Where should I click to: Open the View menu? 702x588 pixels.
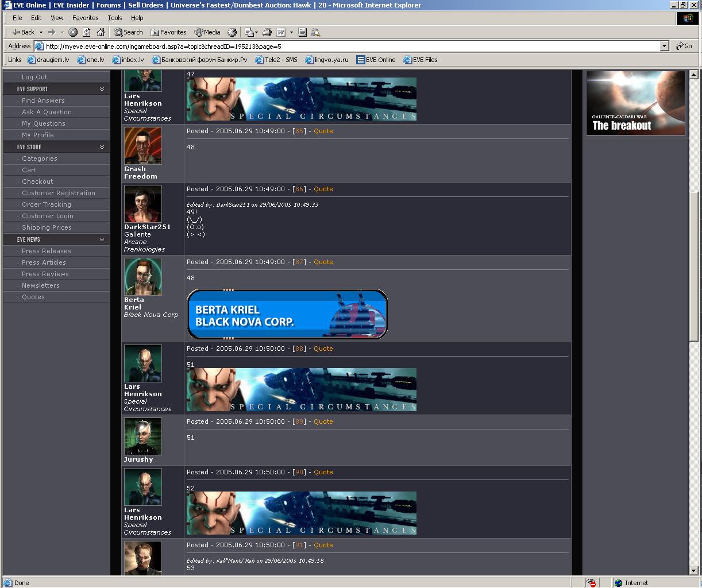coord(57,18)
